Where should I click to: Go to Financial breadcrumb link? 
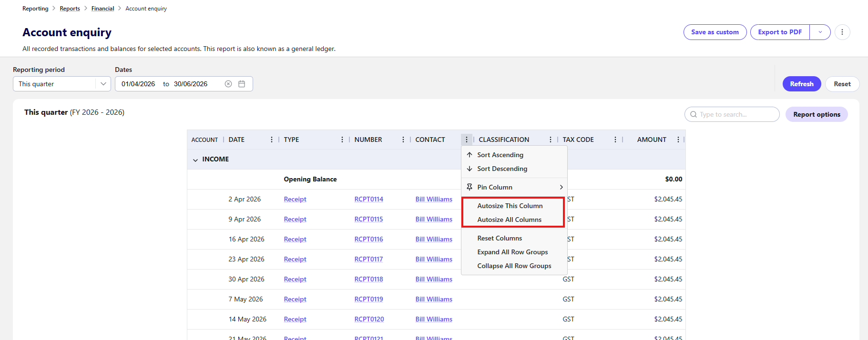[x=102, y=9]
